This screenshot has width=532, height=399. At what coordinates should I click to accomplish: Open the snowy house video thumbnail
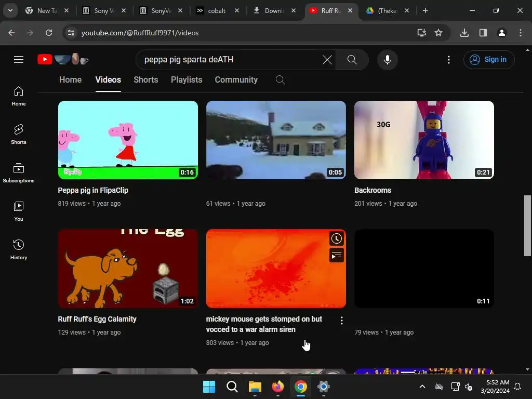click(276, 140)
